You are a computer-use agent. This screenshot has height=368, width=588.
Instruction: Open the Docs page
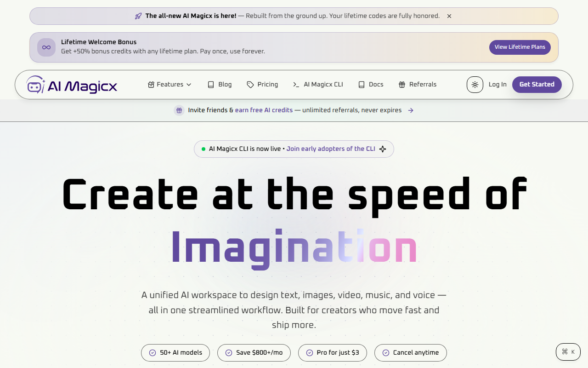point(371,85)
